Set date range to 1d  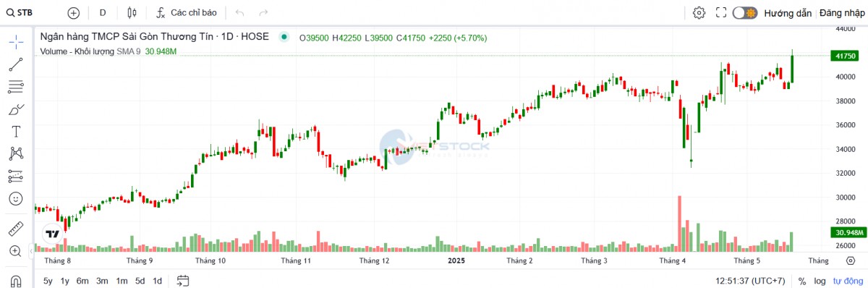157,281
